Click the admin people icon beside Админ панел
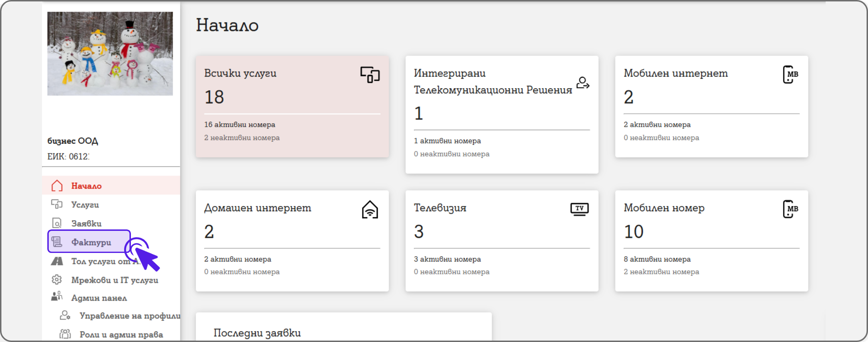This screenshot has height=342, width=868. coord(57,296)
